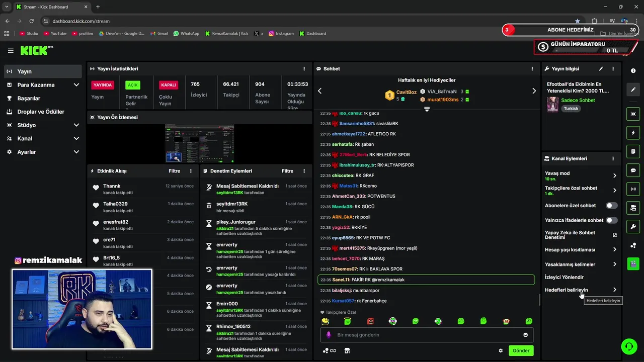
Task: Open the three-dot menu of Sohbet panel
Action: tap(532, 69)
